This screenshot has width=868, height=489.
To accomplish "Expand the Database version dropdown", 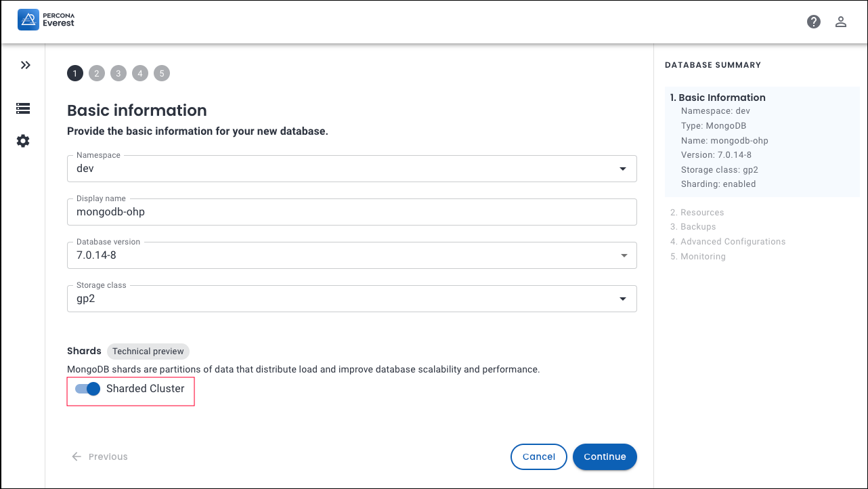I will click(351, 255).
